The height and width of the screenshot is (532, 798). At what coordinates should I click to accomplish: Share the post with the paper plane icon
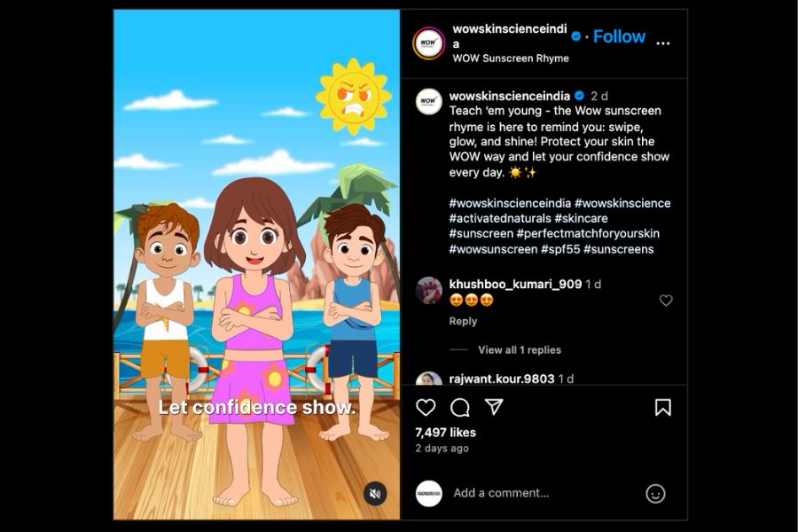point(494,407)
